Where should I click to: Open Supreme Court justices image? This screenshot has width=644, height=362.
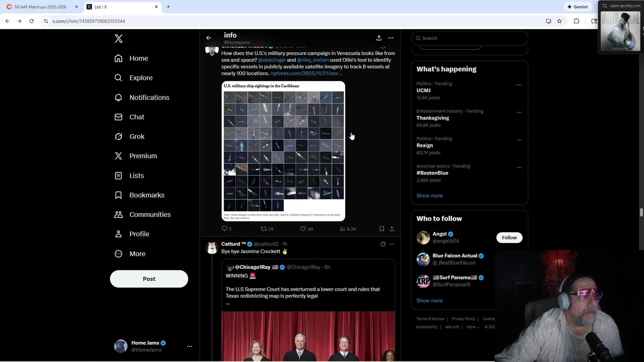[308, 336]
